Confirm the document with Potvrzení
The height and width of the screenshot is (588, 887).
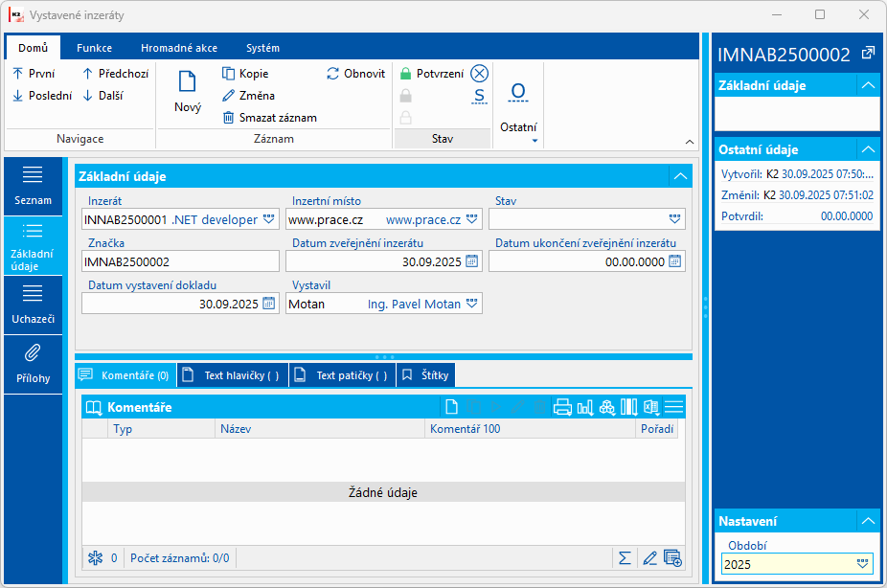point(432,74)
